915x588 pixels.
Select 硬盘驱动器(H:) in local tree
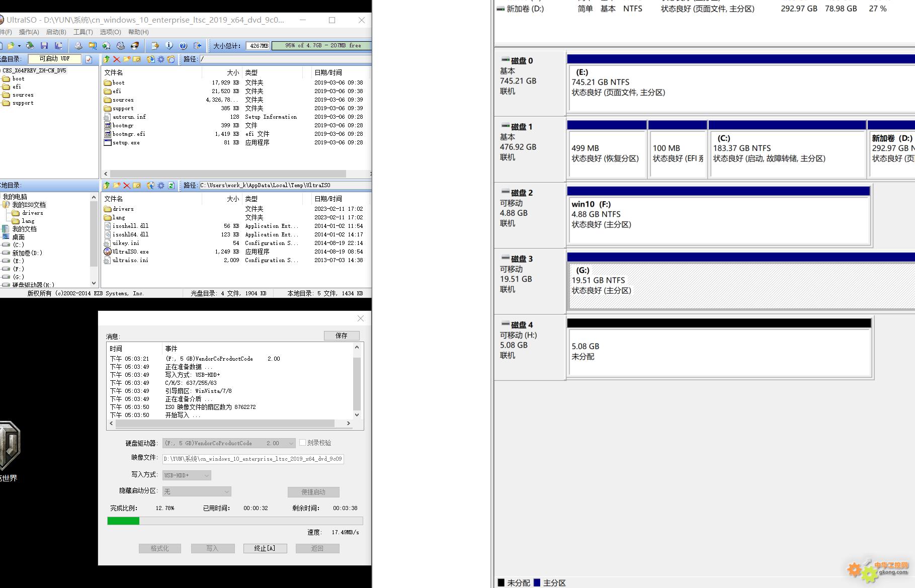[33, 285]
